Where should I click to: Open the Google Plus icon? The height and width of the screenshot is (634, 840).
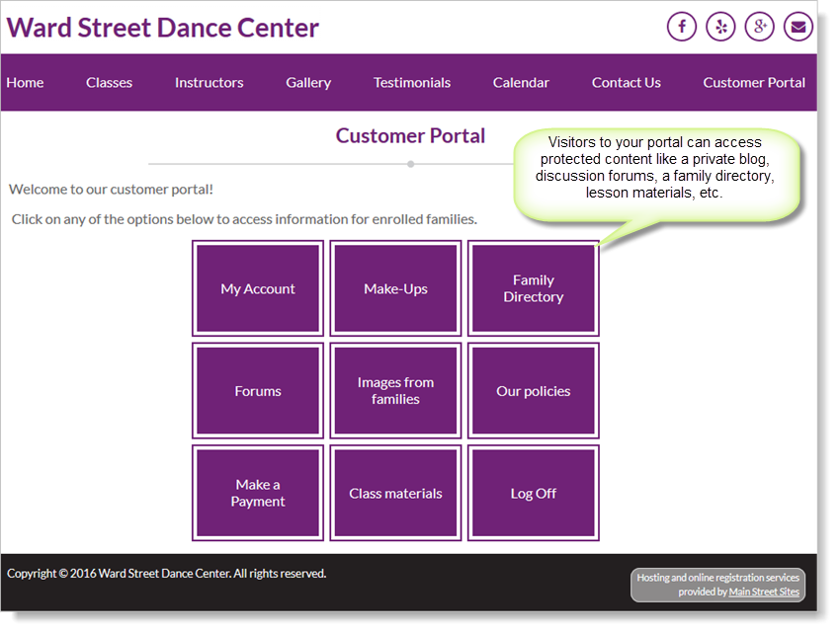point(759,27)
